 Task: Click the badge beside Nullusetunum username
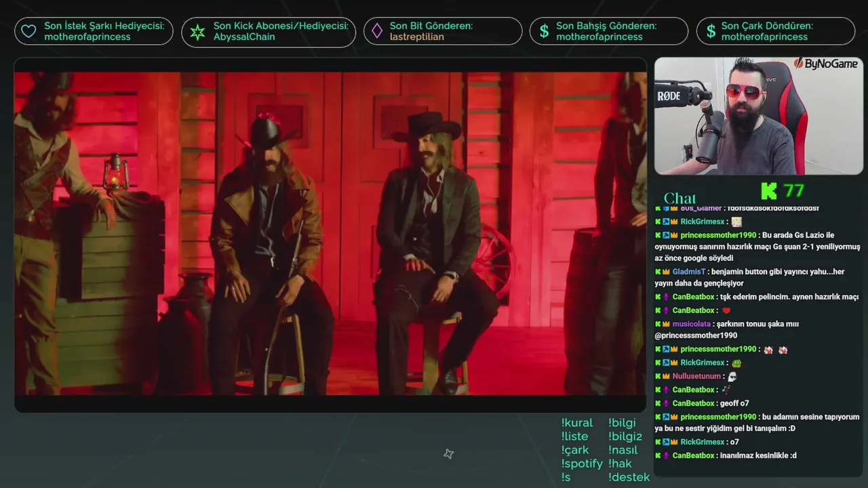[x=667, y=376]
